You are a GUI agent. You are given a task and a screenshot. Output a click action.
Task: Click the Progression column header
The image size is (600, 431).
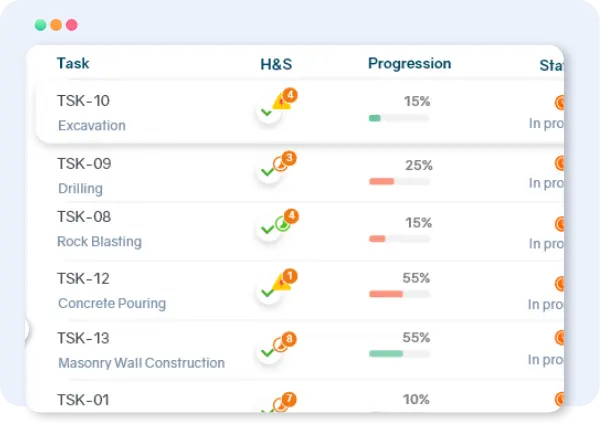pos(409,64)
